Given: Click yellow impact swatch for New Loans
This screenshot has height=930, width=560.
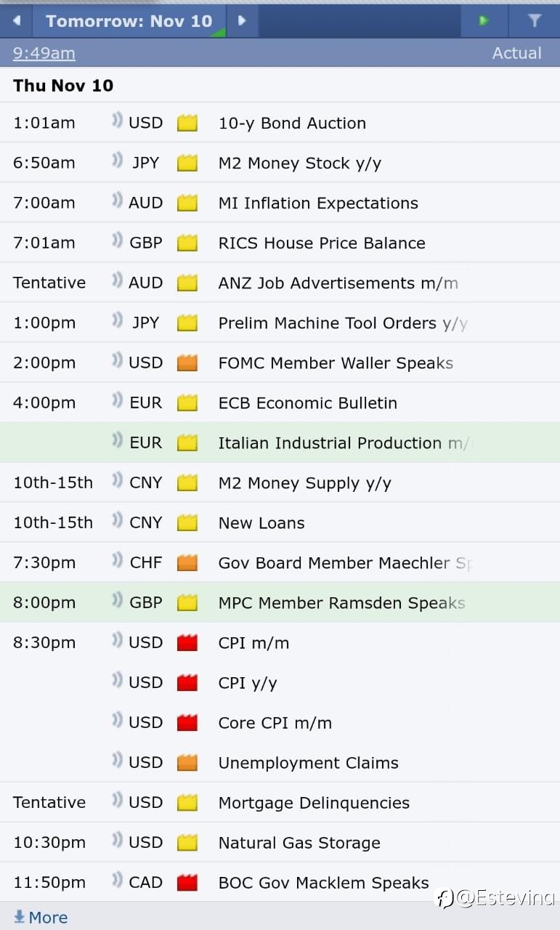Looking at the screenshot, I should [x=187, y=522].
